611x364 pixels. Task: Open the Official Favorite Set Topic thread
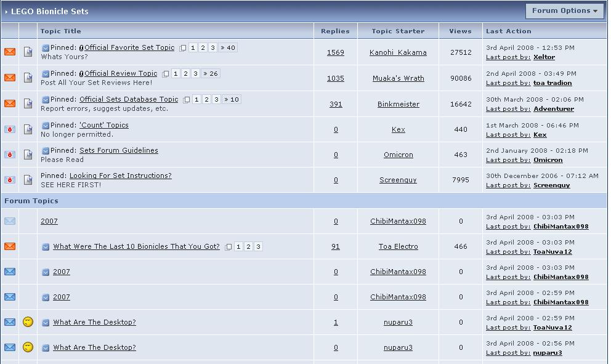[x=129, y=47]
